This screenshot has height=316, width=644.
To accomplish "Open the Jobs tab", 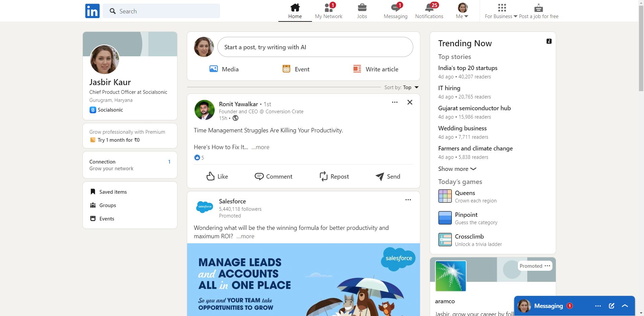I will point(362,11).
